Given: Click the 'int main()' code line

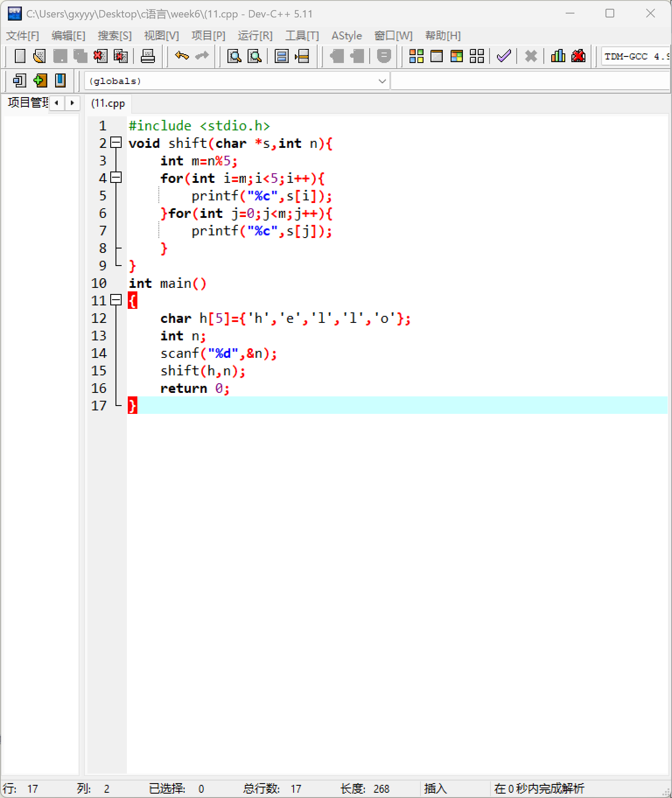Looking at the screenshot, I should tap(167, 283).
